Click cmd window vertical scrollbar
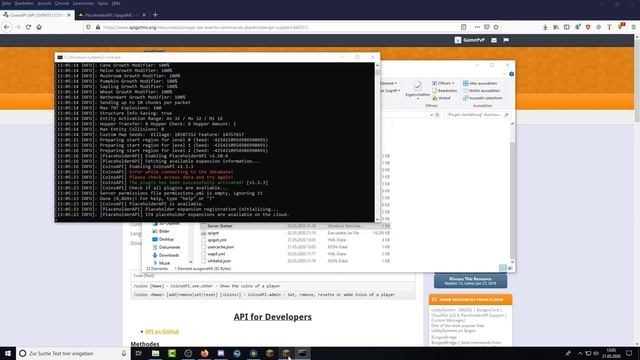This screenshot has width=640, height=360. 378,142
